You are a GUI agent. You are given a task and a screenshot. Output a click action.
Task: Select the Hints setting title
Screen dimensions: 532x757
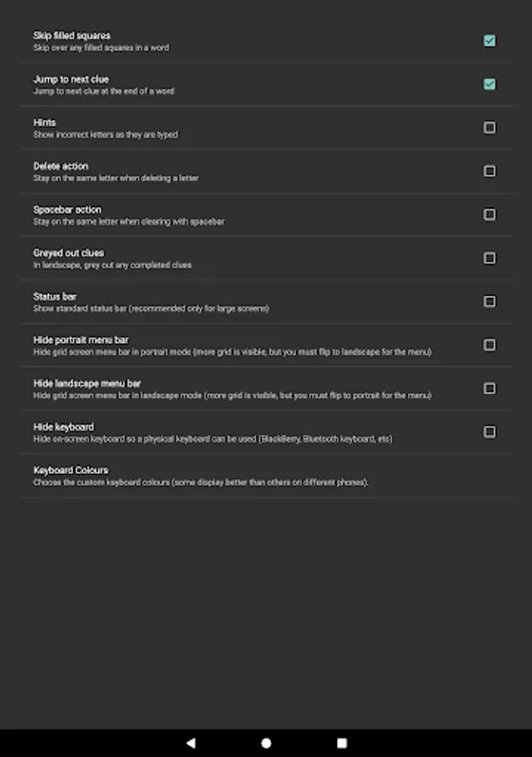45,123
